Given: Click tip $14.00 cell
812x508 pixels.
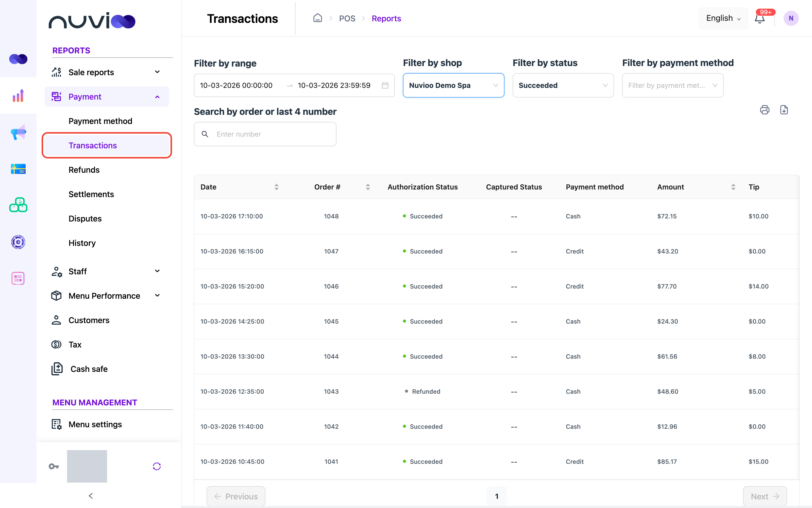Looking at the screenshot, I should click(x=758, y=287).
